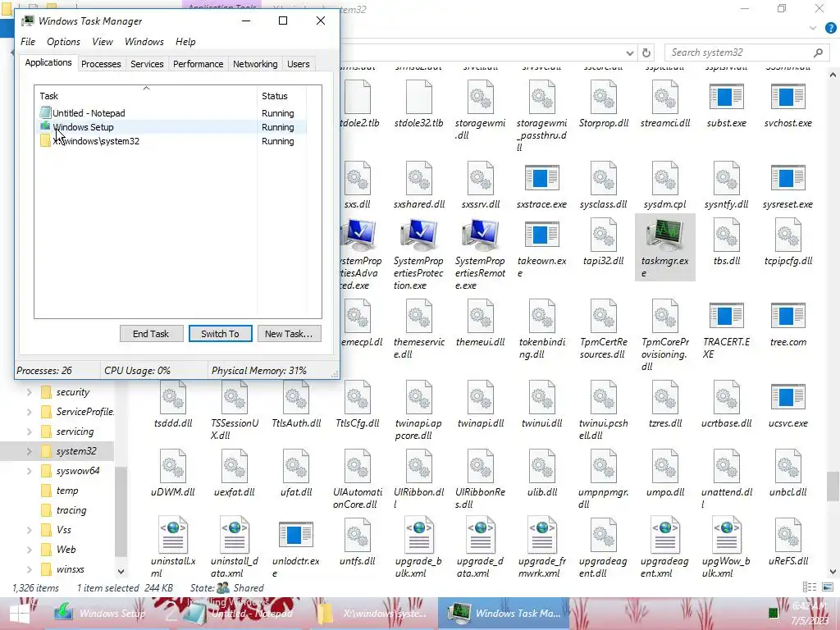Select the tracing folder in tree
The width and height of the screenshot is (840, 630).
pos(71,510)
